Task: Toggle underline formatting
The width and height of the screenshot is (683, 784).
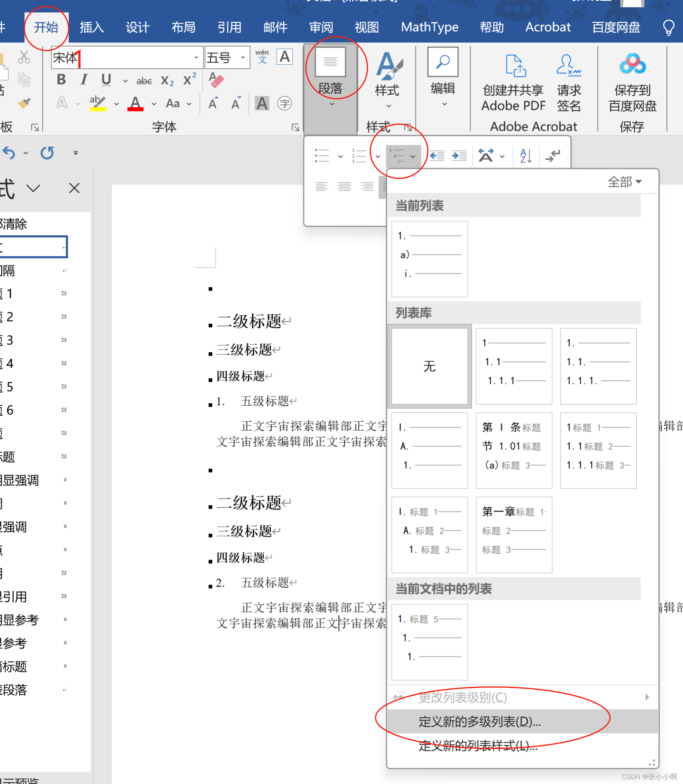Action: click(106, 80)
